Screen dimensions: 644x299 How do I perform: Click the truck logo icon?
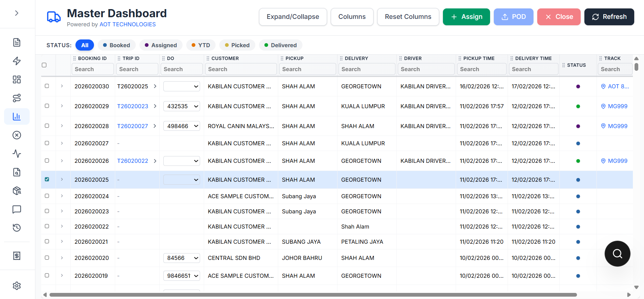(54, 17)
